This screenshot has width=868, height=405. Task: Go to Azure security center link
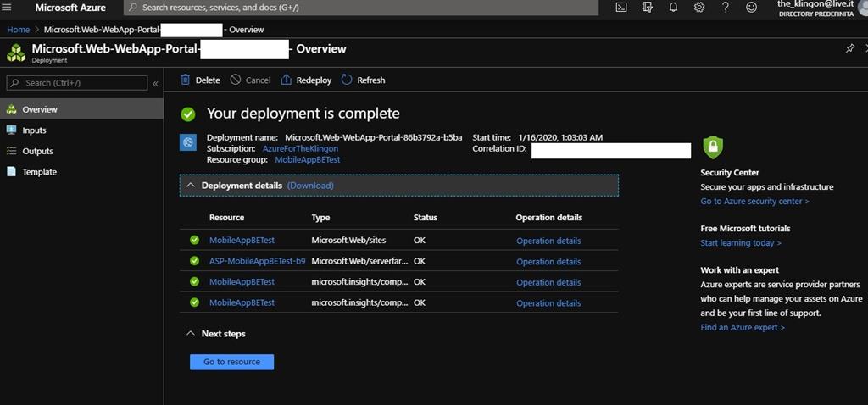[x=754, y=202]
